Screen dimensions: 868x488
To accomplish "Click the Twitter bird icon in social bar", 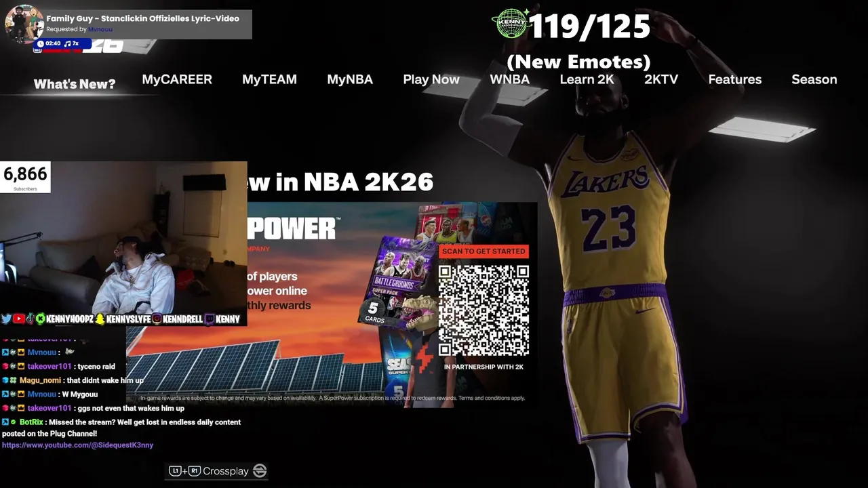I will pyautogui.click(x=6, y=319).
